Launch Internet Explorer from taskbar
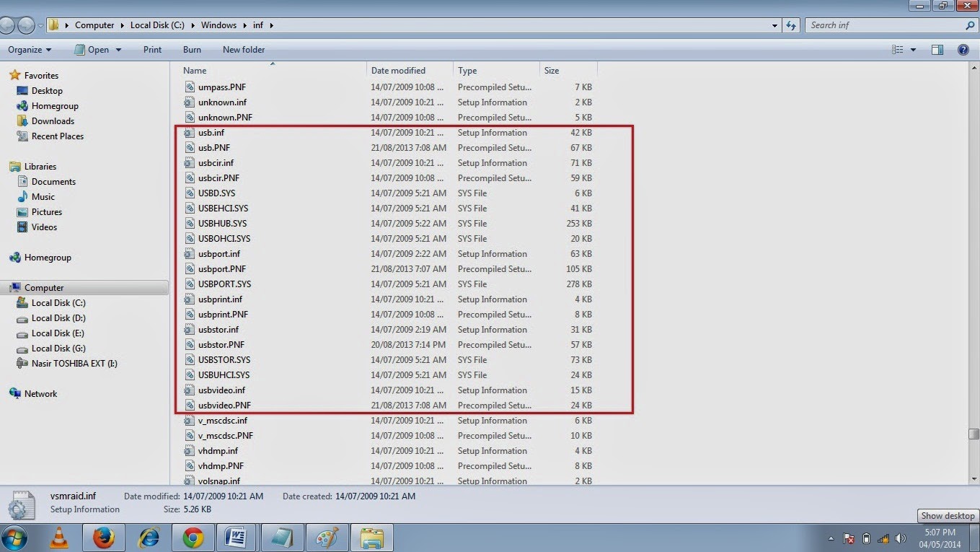 pyautogui.click(x=149, y=538)
